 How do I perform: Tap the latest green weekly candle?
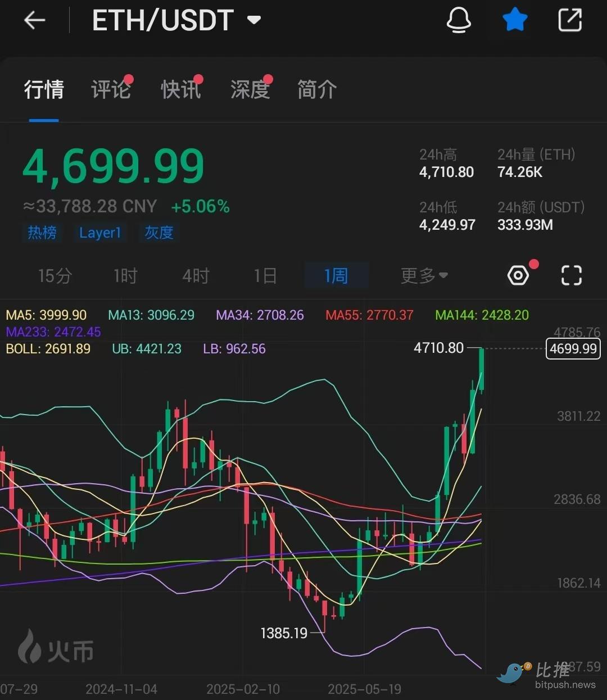tap(482, 369)
